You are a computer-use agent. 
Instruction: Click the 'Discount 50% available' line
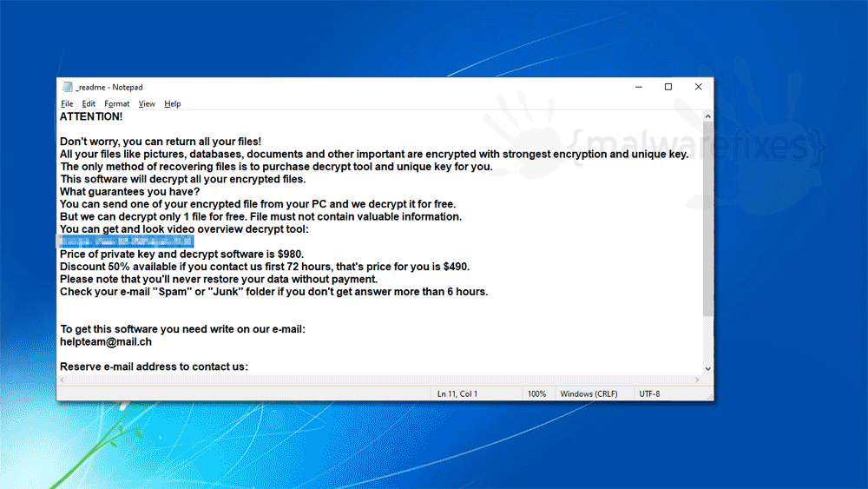click(265, 267)
